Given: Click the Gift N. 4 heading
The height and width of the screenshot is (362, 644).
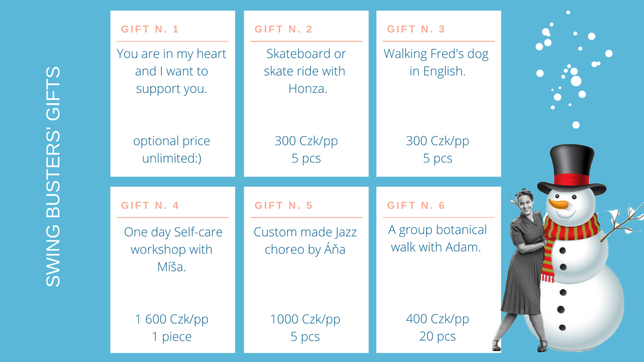Looking at the screenshot, I should [150, 205].
